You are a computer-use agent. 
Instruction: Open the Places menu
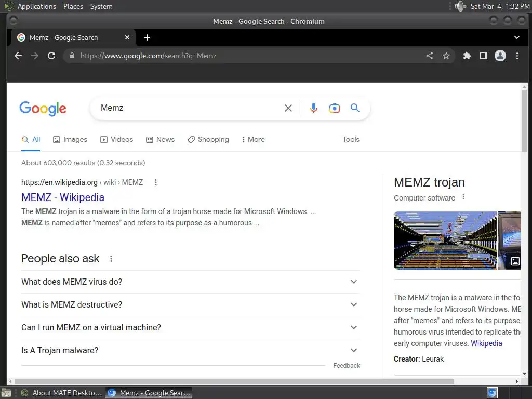click(73, 6)
